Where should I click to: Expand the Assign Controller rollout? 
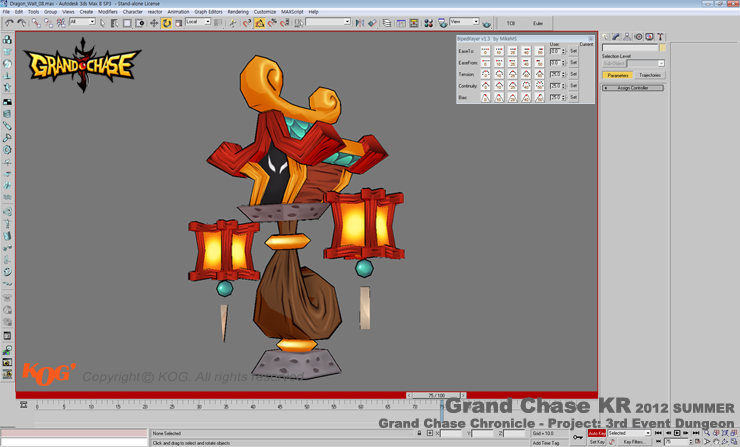632,88
